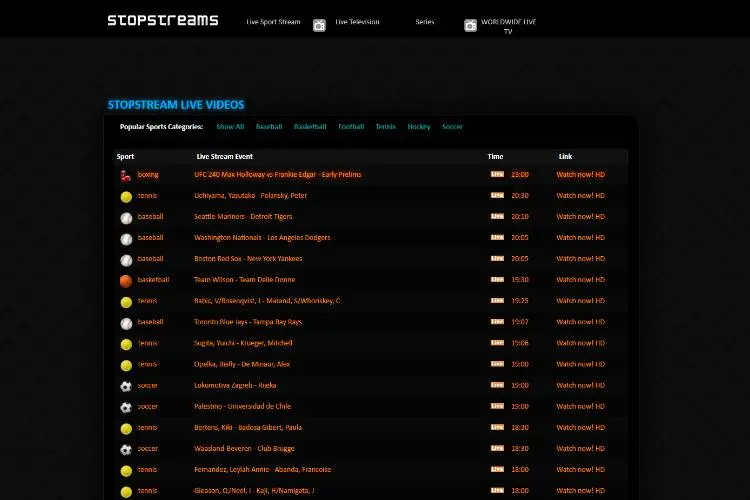Click tennis ball icon in Babic row

pyautogui.click(x=126, y=302)
